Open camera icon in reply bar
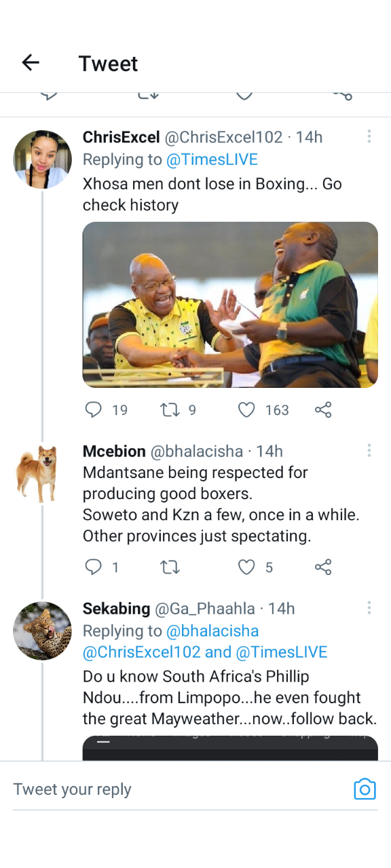Screen dimensions: 391x868 [365, 789]
